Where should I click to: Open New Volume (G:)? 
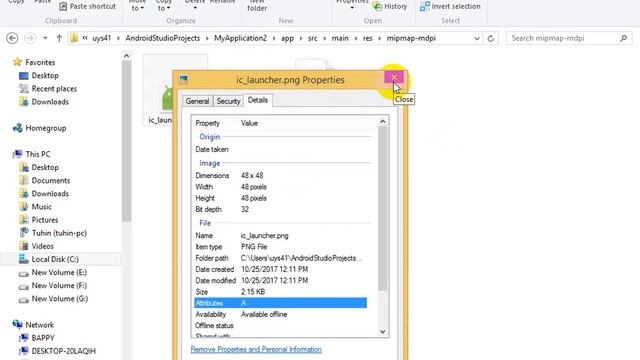pyautogui.click(x=60, y=299)
